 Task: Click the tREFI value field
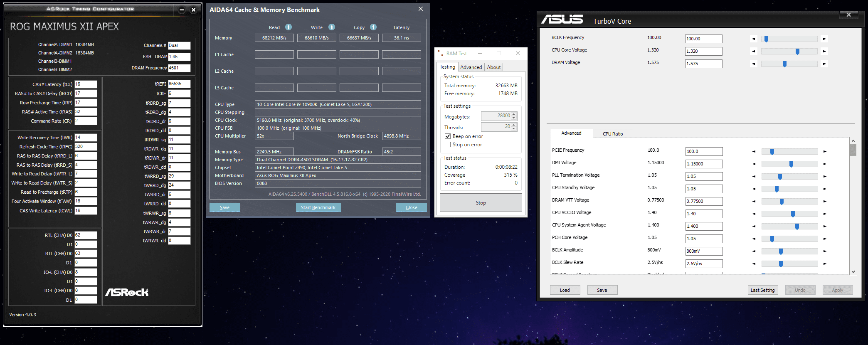pyautogui.click(x=179, y=84)
